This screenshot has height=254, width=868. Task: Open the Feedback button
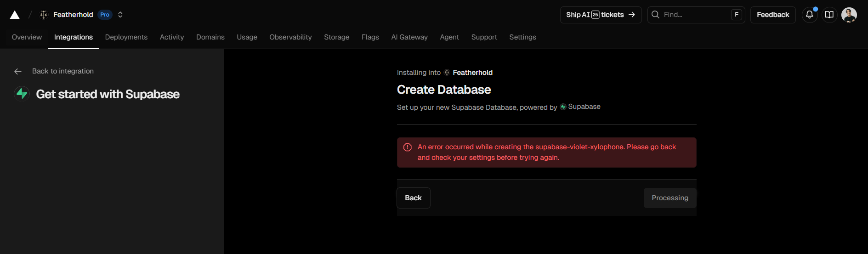[773, 15]
